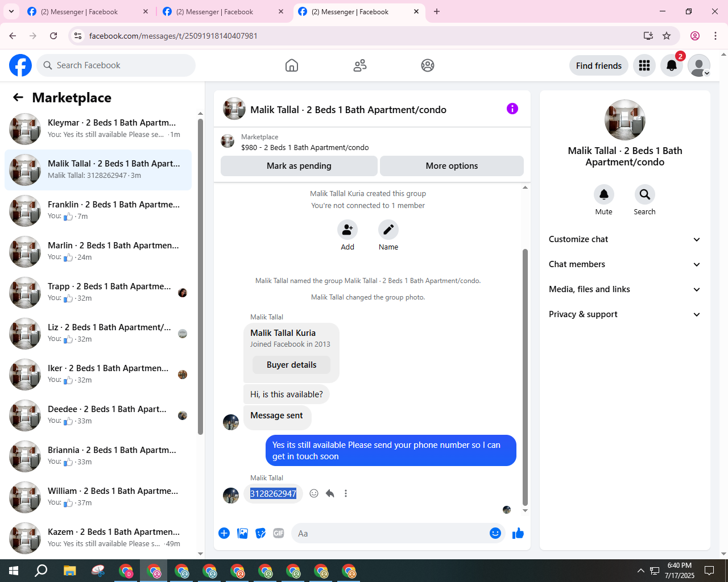Open the Windows notification center

pos(709,571)
